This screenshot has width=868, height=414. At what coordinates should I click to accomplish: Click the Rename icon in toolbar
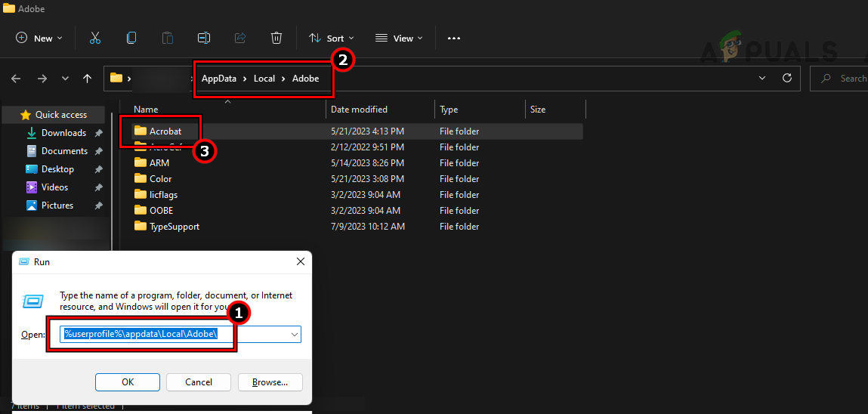coord(204,39)
